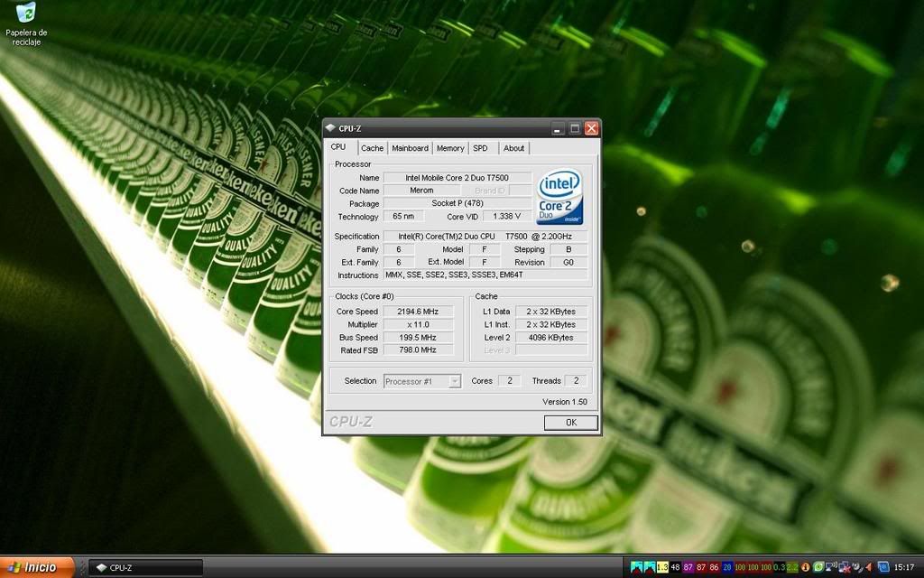Switch to the Memory tab
This screenshot has width=924, height=578.
tap(450, 148)
